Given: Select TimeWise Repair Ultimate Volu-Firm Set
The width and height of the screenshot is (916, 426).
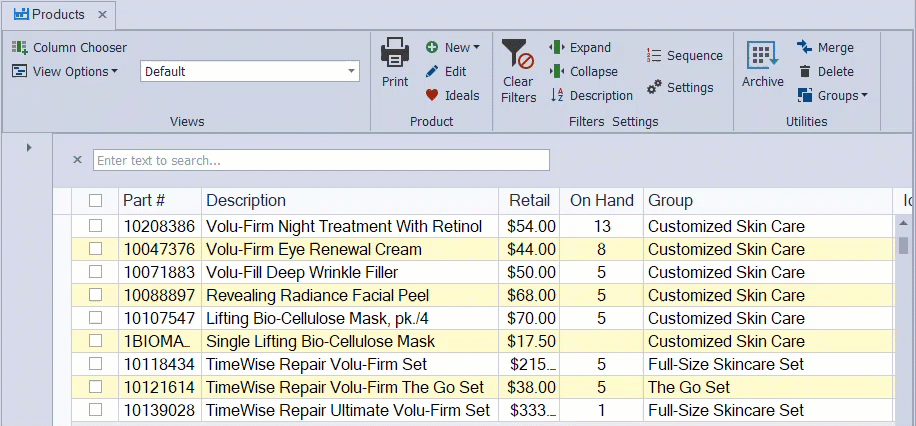Looking at the screenshot, I should coord(348,410).
